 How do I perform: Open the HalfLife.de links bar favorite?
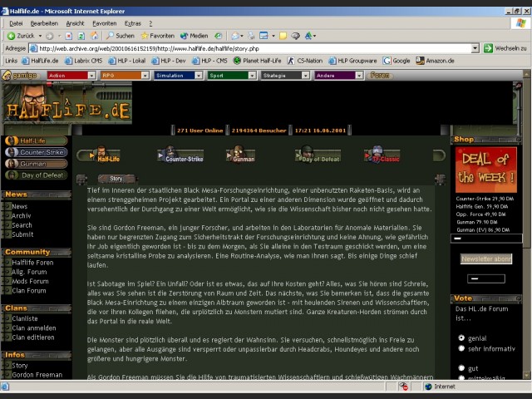[40, 61]
